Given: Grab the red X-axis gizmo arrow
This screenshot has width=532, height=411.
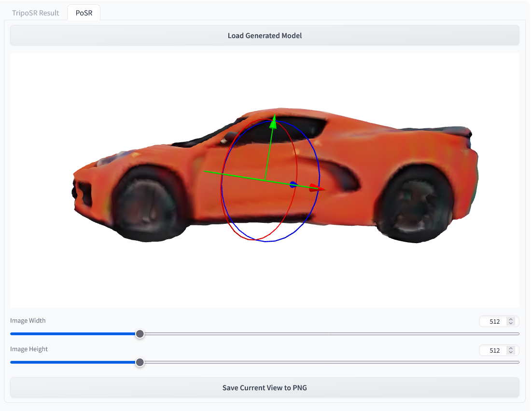Looking at the screenshot, I should [317, 188].
